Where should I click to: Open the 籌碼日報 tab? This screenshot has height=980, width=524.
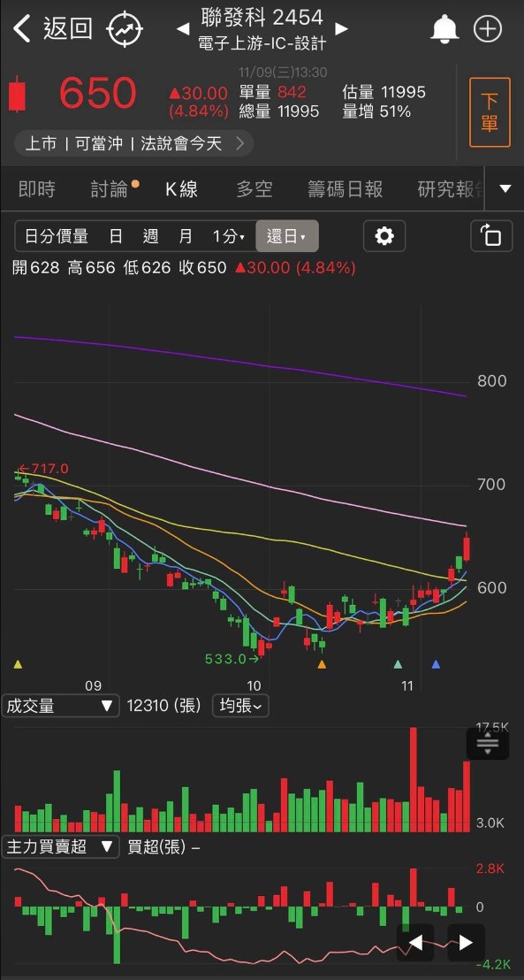point(346,188)
